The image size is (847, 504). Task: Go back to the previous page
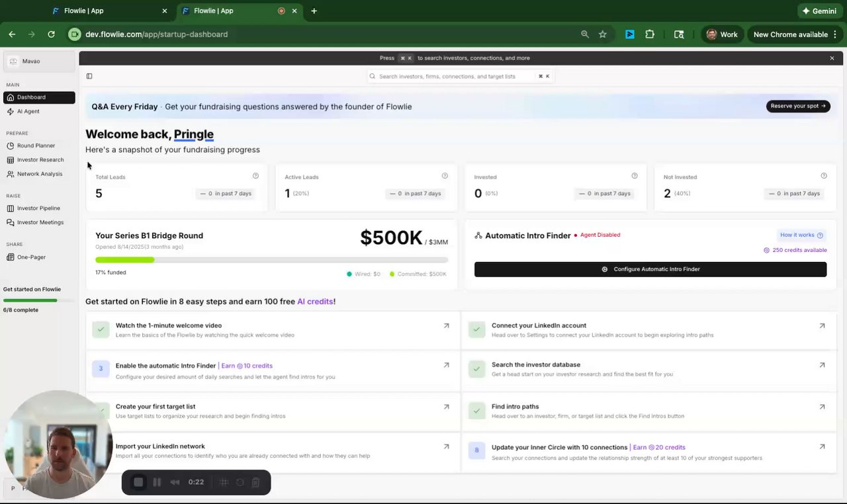click(x=12, y=34)
